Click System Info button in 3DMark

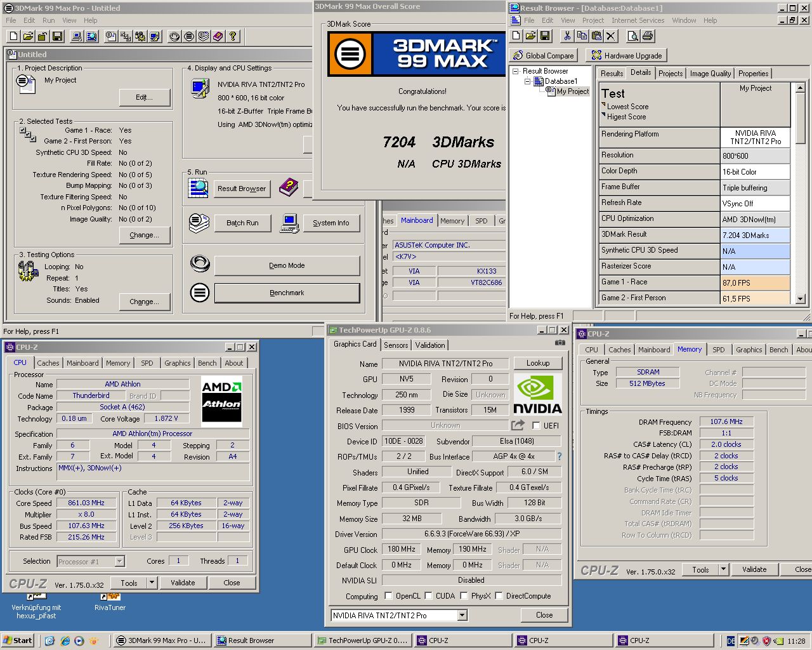pos(331,223)
